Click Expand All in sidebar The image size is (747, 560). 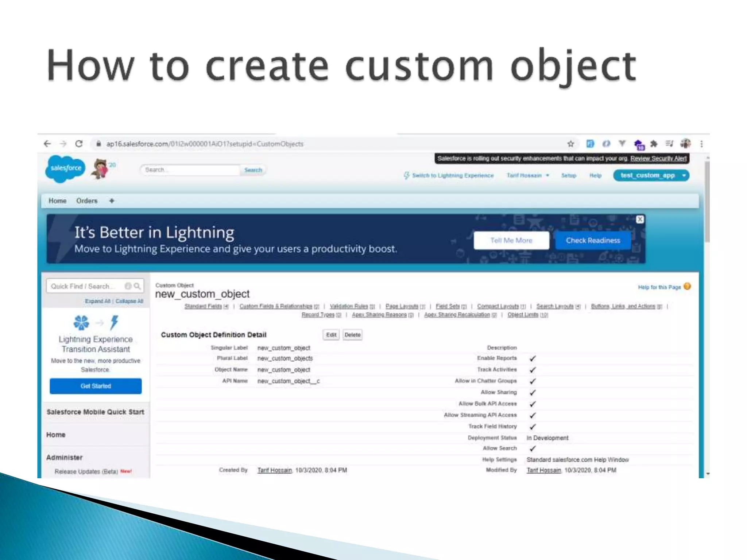tap(97, 301)
